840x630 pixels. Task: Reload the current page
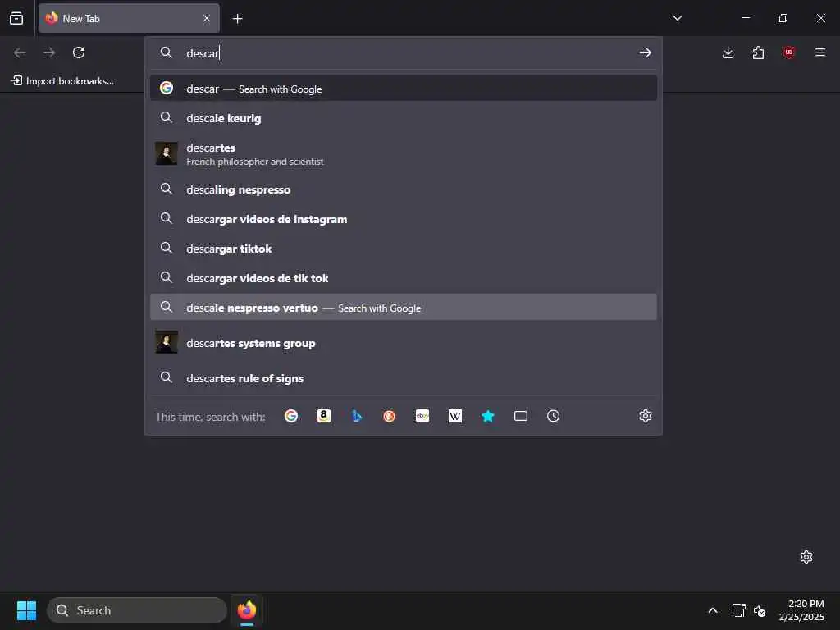coord(79,52)
